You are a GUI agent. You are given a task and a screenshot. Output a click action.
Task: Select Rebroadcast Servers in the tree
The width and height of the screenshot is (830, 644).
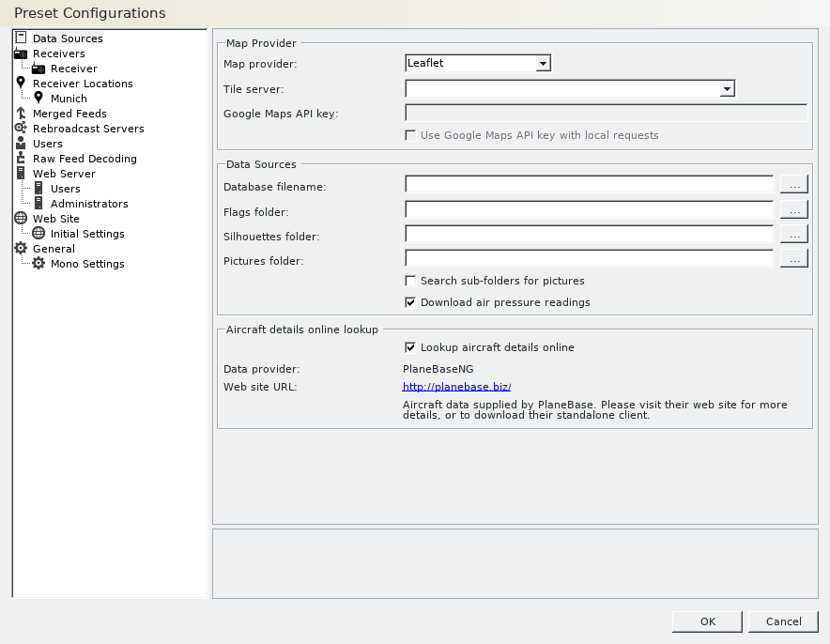point(88,129)
